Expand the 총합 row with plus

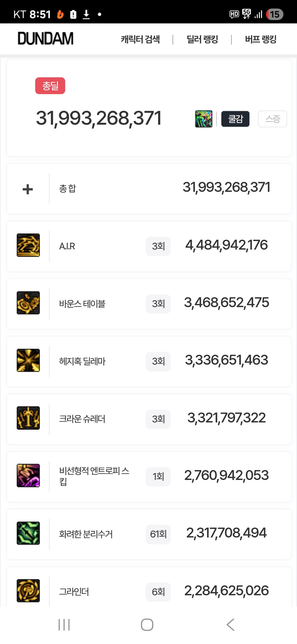coord(28,189)
